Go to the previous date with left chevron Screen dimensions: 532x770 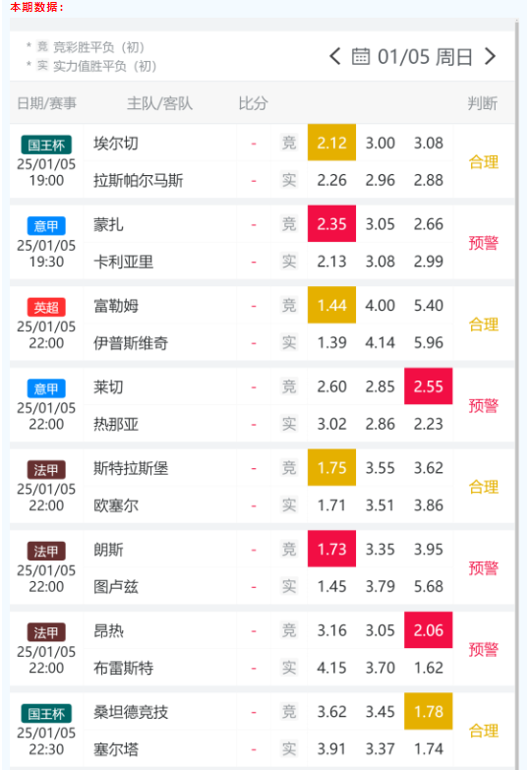tap(335, 56)
